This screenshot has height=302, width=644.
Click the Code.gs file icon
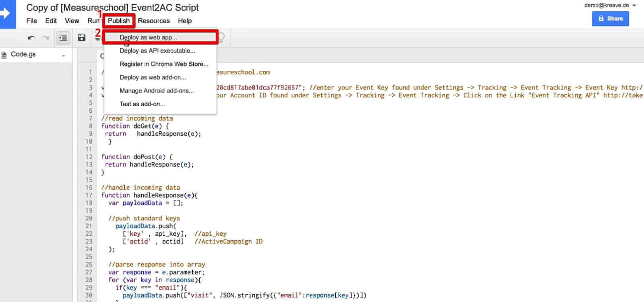[4, 55]
